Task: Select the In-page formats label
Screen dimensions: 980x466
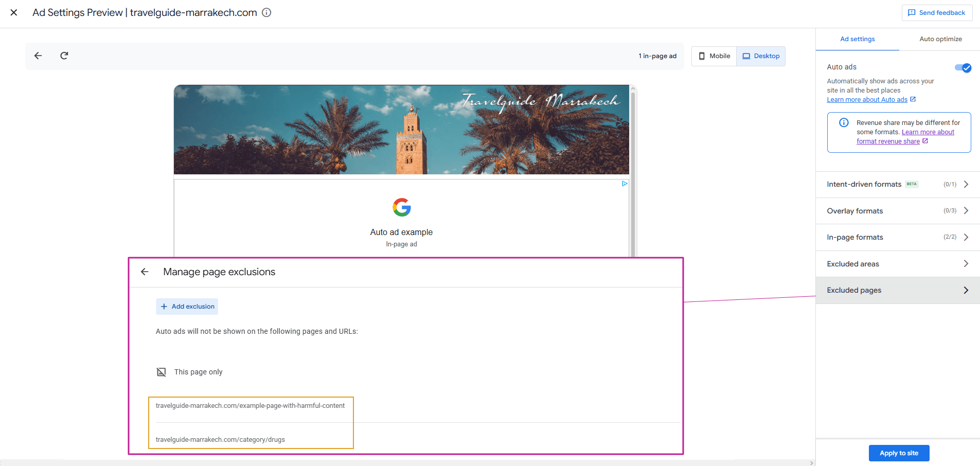Action: [x=854, y=237]
